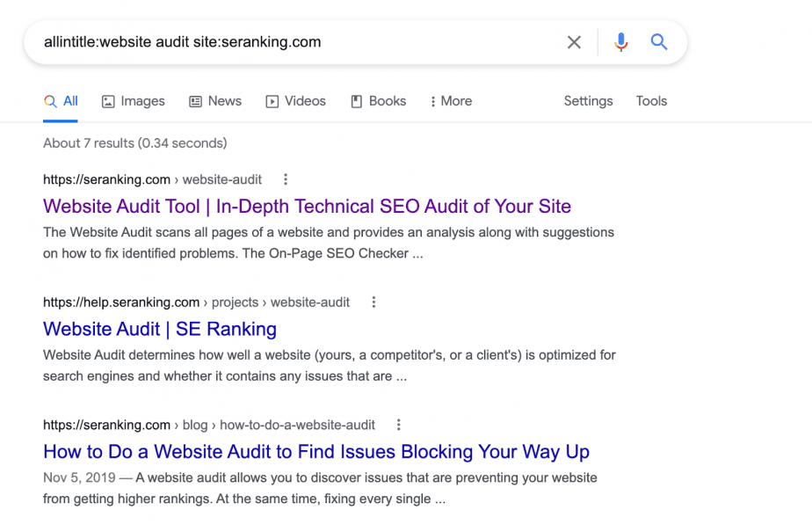Click the https://seranking.com › website-audit URL
Screen dimensions: 812x532
(x=152, y=179)
